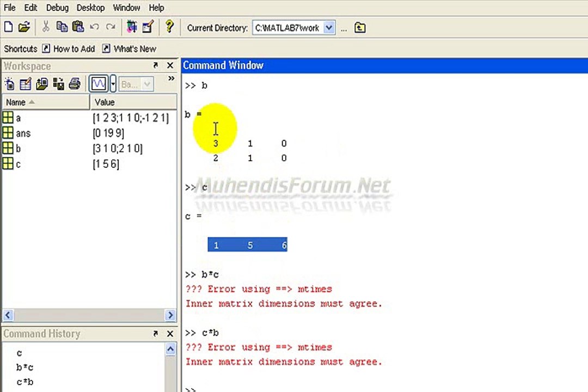The width and height of the screenshot is (588, 392).
Task: Show more Workspace toolbar items chevron
Action: (x=171, y=78)
